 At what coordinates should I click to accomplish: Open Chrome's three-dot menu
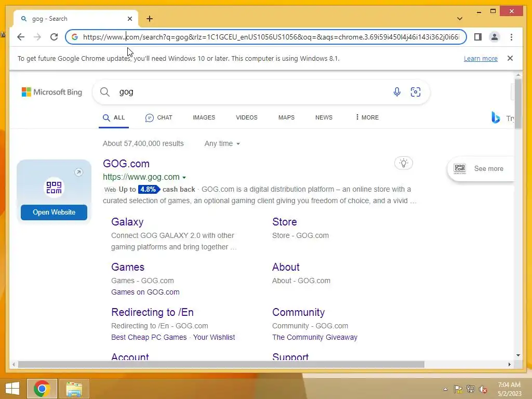tap(511, 37)
